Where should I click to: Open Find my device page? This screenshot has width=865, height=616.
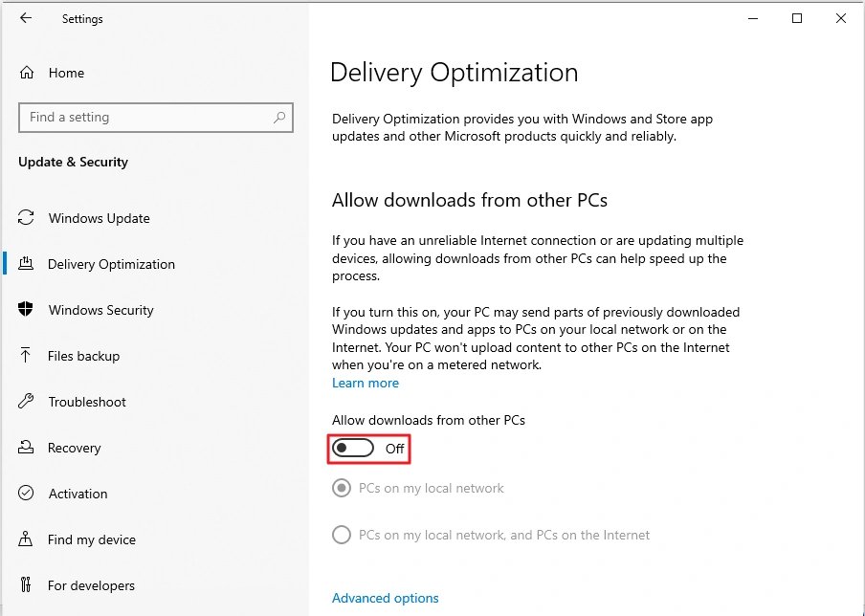(92, 539)
